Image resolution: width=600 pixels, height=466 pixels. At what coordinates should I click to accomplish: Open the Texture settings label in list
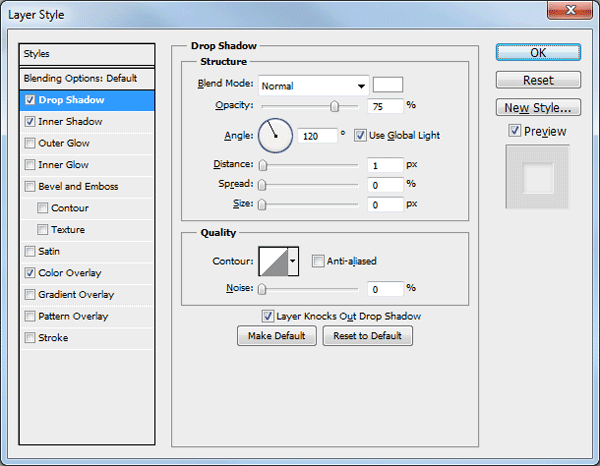point(68,230)
